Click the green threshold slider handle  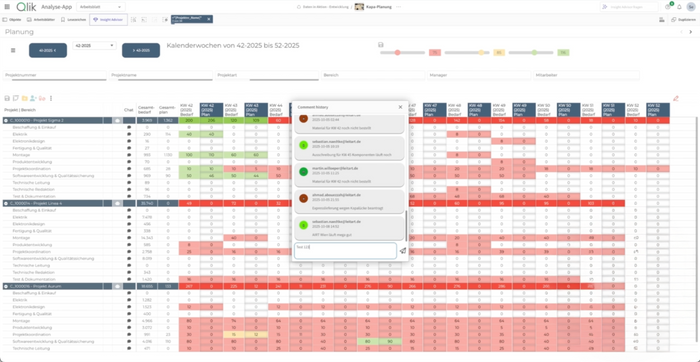pyautogui.click(x=534, y=53)
